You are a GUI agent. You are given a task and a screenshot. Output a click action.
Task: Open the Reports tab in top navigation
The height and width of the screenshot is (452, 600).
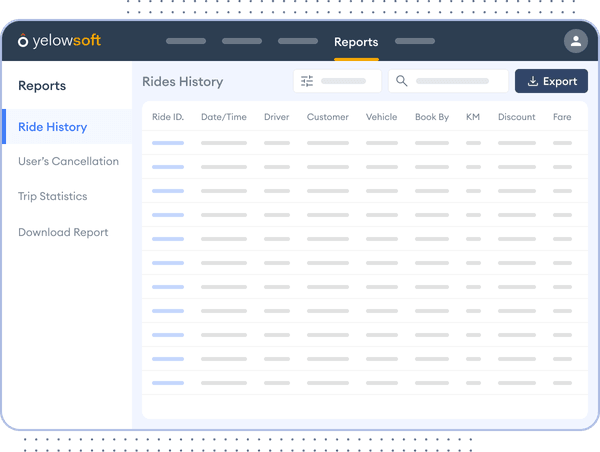[x=356, y=42]
